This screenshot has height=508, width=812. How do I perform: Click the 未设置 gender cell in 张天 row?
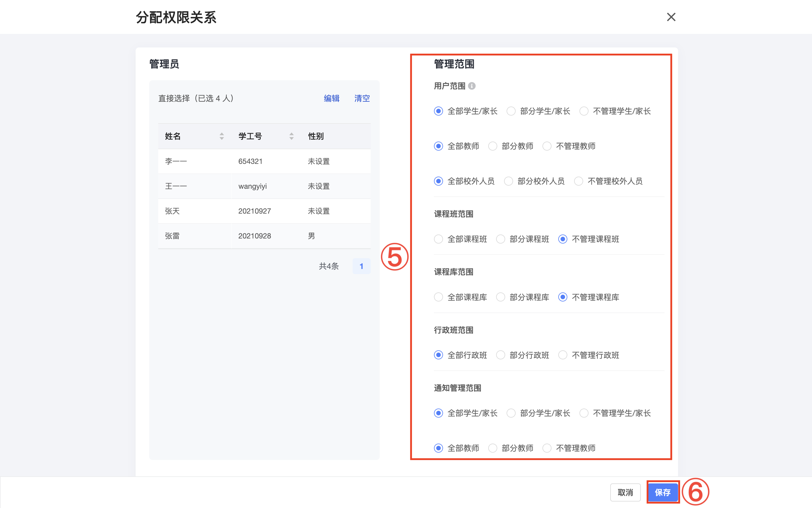point(319,211)
